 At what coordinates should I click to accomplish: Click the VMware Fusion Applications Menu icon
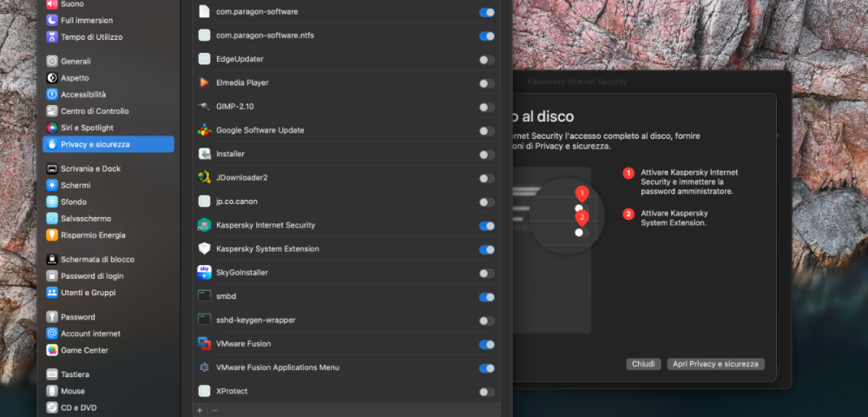tap(204, 367)
